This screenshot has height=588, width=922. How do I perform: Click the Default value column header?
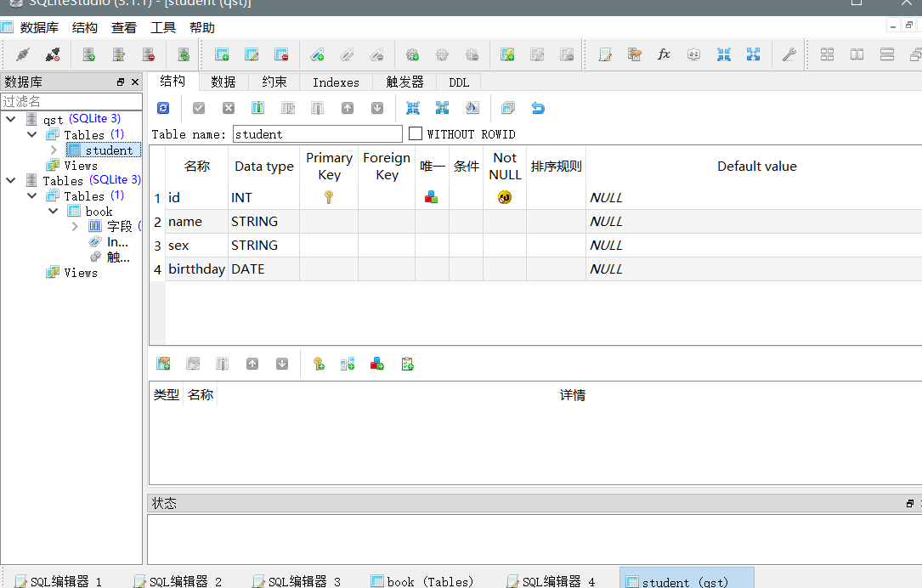tap(756, 167)
